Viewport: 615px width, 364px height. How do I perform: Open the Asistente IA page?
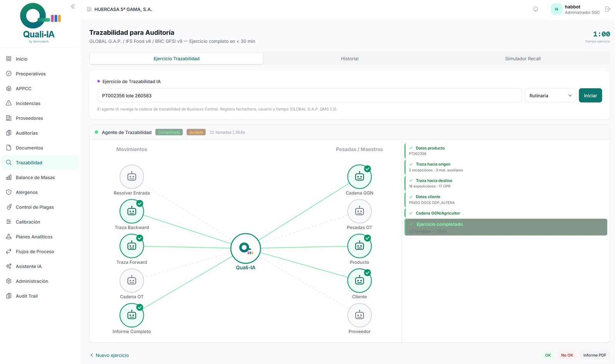point(40,266)
